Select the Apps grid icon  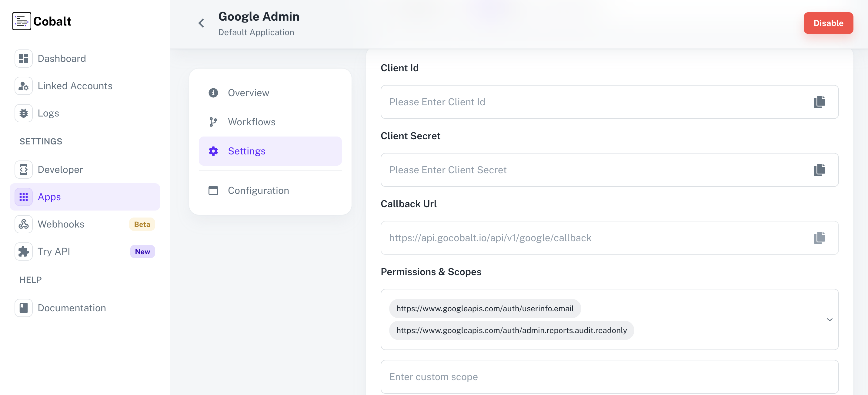coord(23,197)
